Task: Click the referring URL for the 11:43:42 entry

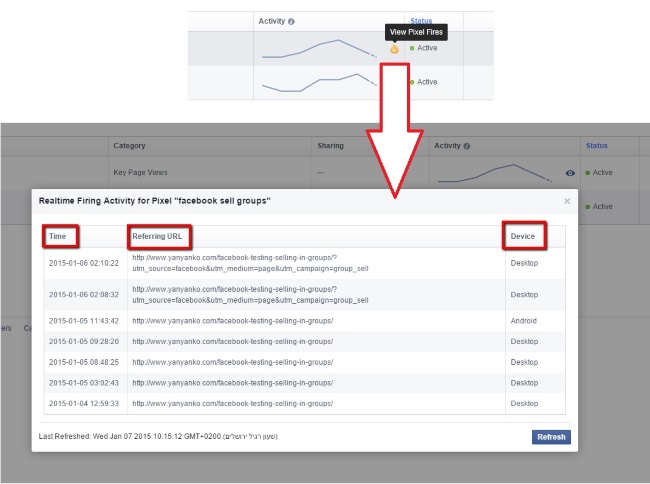Action: pos(233,321)
